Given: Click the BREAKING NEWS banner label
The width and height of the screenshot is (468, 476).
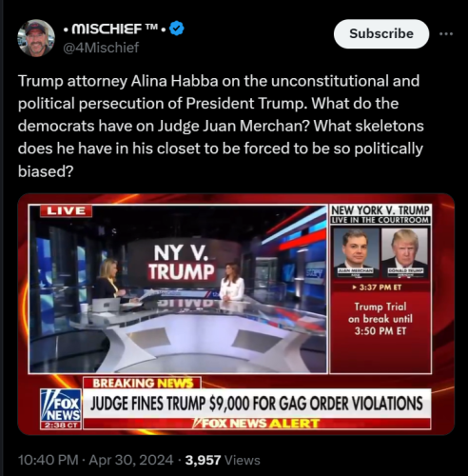Looking at the screenshot, I should (142, 383).
